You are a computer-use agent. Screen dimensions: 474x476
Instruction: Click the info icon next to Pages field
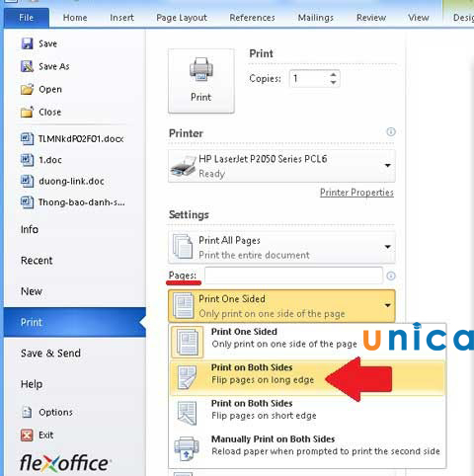(391, 276)
